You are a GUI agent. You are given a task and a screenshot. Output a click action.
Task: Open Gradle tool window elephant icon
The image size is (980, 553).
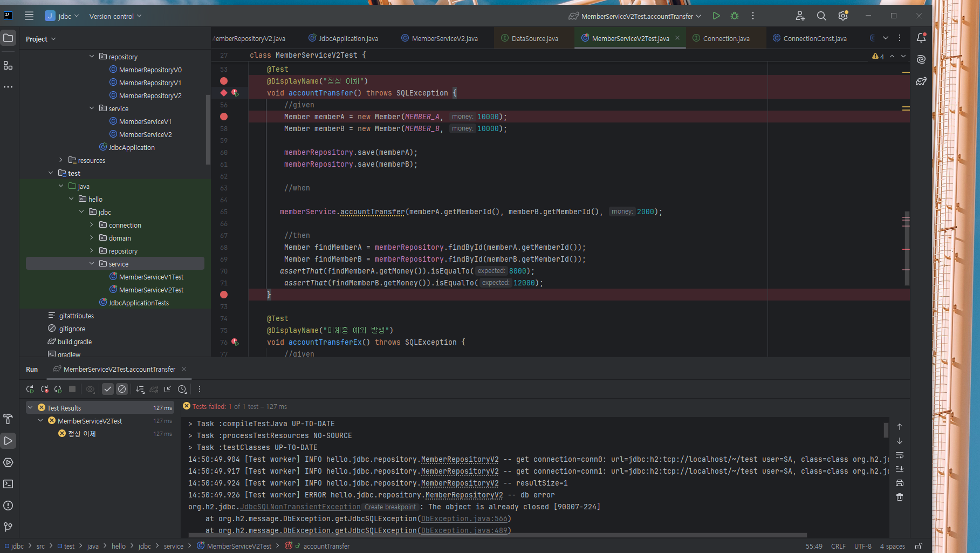pyautogui.click(x=921, y=81)
